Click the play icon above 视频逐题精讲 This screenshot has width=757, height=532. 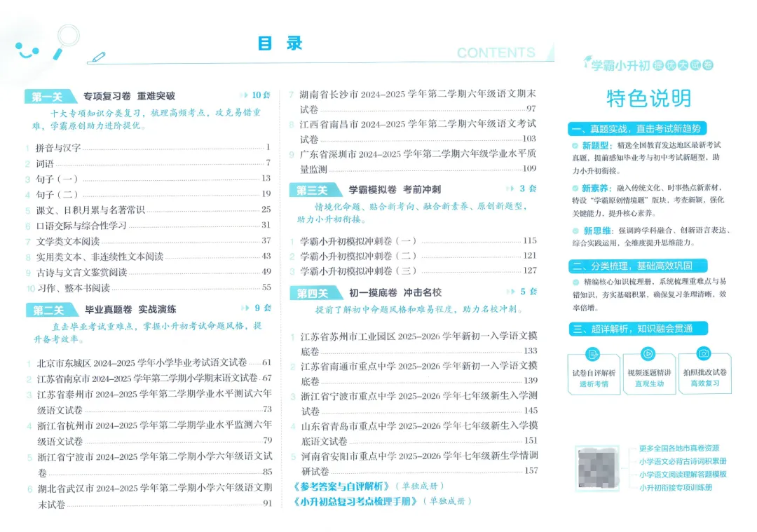click(x=648, y=354)
